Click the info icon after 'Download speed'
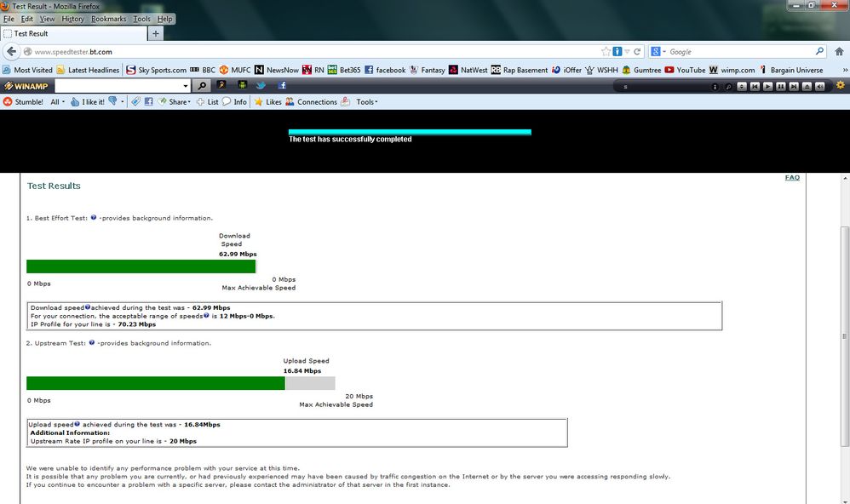Image resolution: width=850 pixels, height=504 pixels. 87,306
